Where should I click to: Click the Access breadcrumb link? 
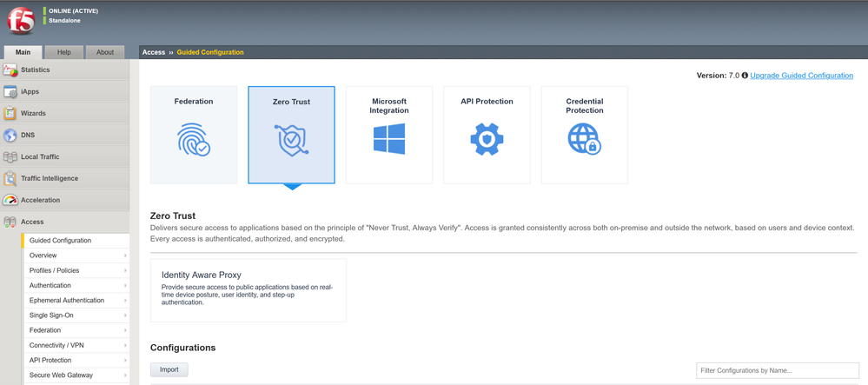point(154,52)
